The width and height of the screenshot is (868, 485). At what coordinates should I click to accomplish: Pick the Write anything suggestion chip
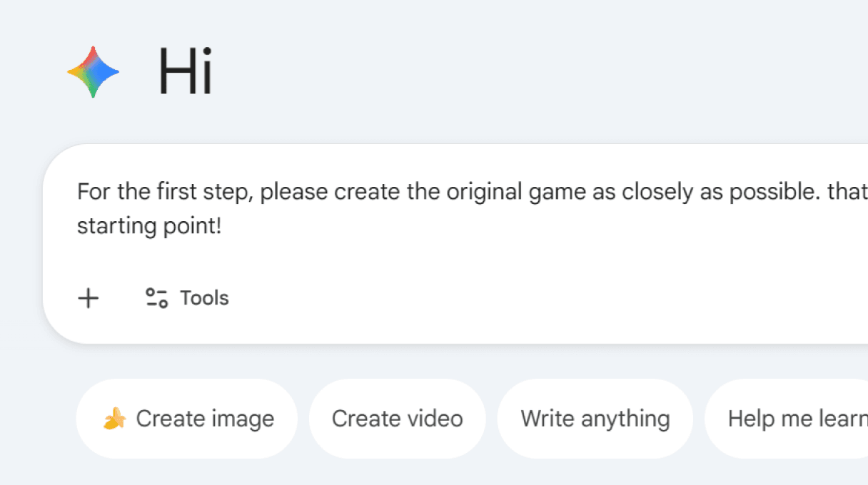[x=595, y=419]
